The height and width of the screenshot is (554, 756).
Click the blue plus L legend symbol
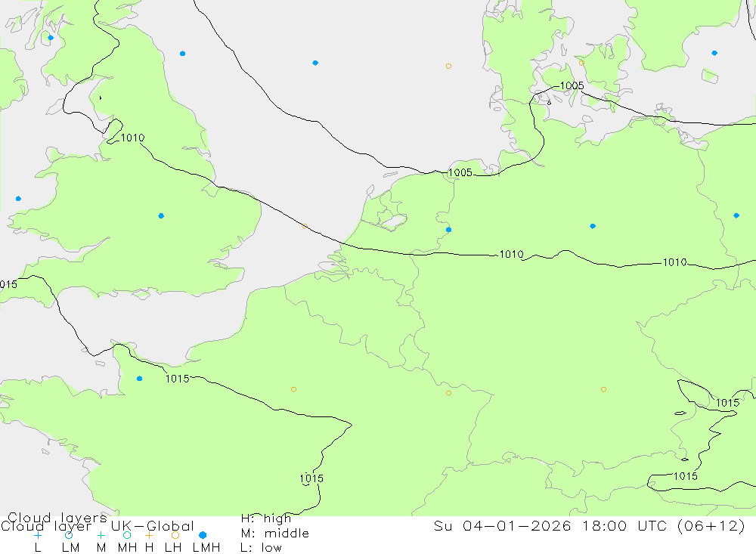pos(38,535)
